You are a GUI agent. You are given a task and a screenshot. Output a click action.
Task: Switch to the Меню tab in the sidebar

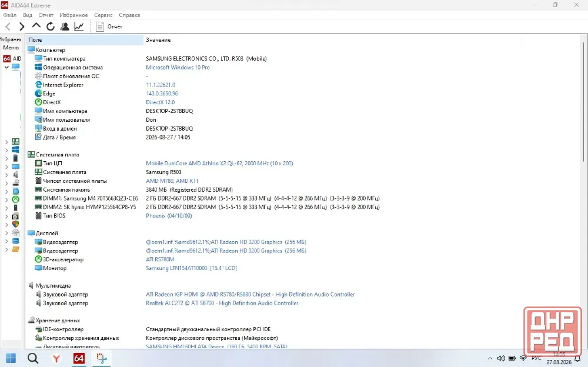pos(11,48)
